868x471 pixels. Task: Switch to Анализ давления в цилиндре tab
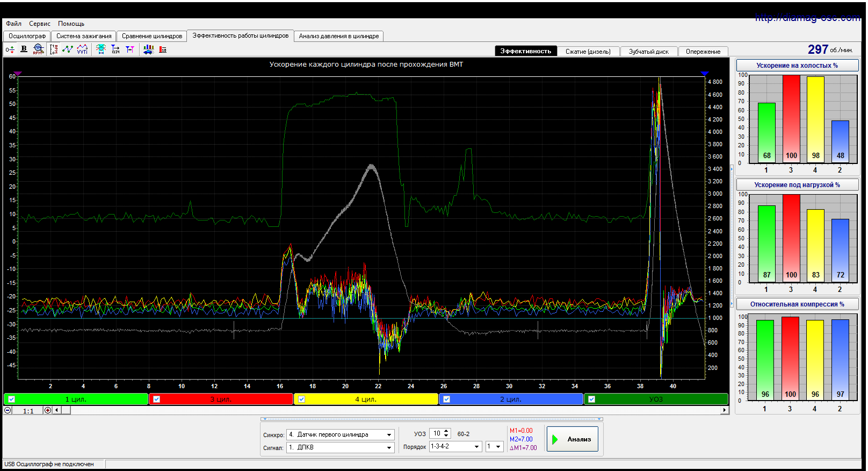339,36
